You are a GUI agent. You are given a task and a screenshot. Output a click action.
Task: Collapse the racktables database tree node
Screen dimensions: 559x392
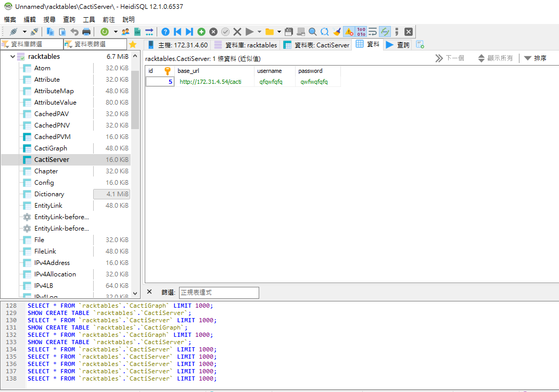[x=12, y=56]
